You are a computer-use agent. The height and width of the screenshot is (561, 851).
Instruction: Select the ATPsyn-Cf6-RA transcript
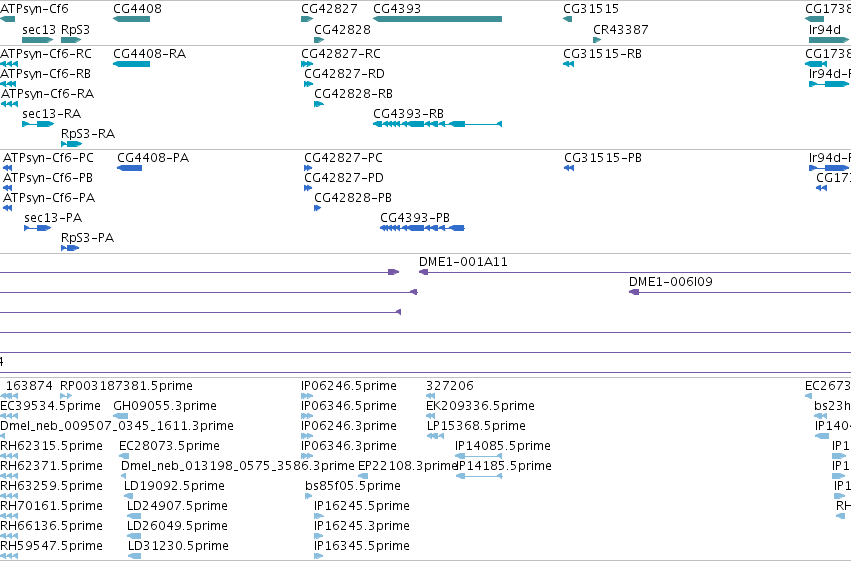[x=9, y=104]
